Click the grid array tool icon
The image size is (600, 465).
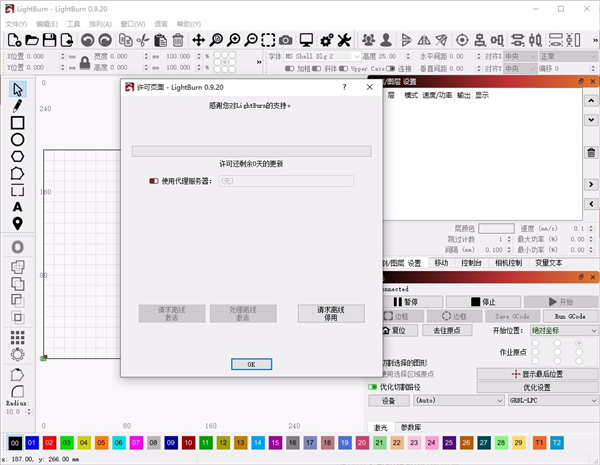(17, 336)
